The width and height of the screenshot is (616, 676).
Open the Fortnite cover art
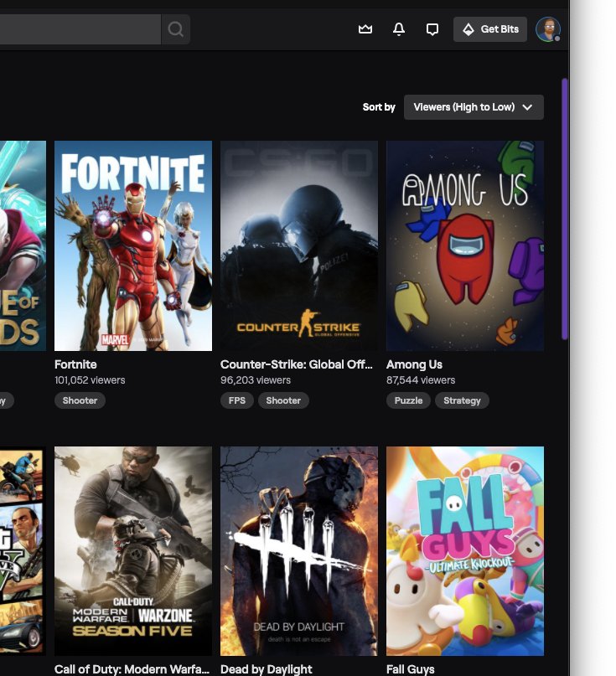[133, 245]
